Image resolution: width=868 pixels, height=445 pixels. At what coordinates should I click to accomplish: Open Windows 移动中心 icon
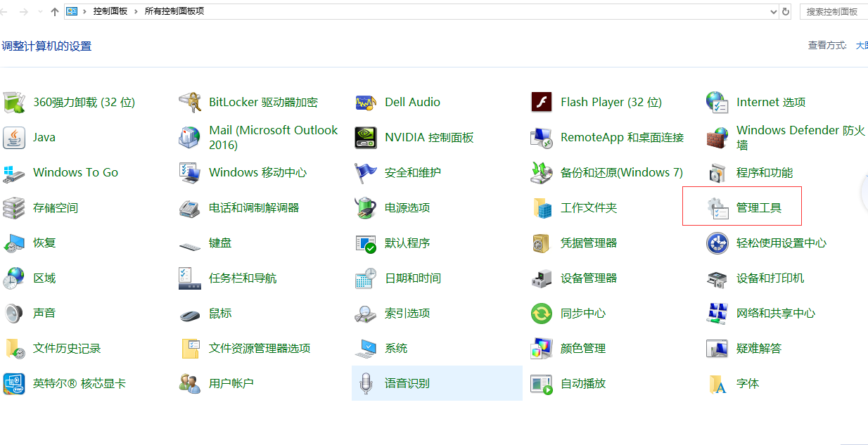coord(190,172)
